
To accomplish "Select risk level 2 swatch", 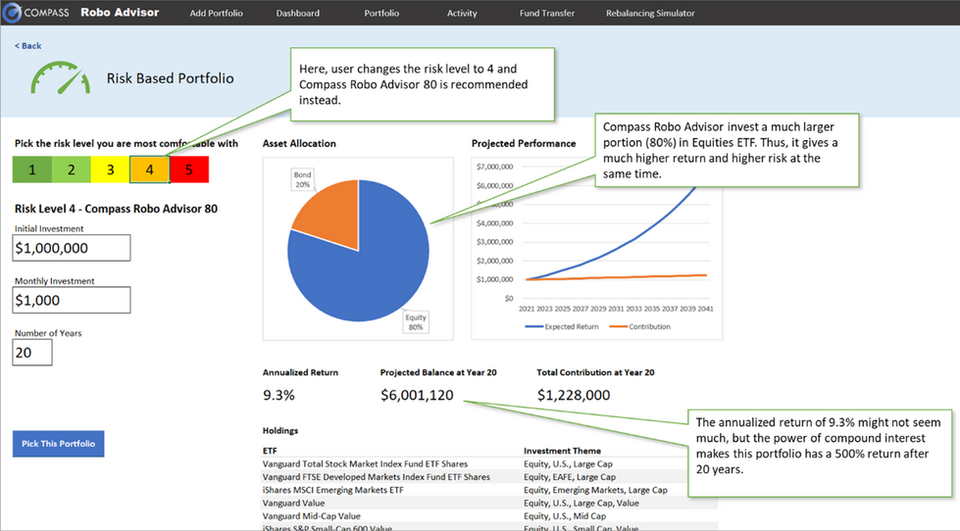I will (71, 170).
